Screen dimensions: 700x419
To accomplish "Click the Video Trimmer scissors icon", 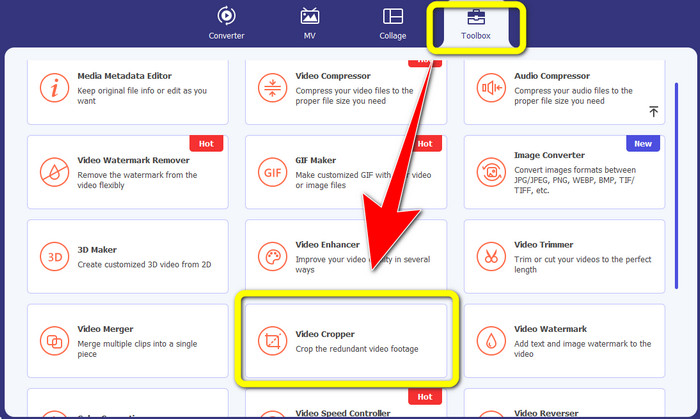I will (491, 257).
